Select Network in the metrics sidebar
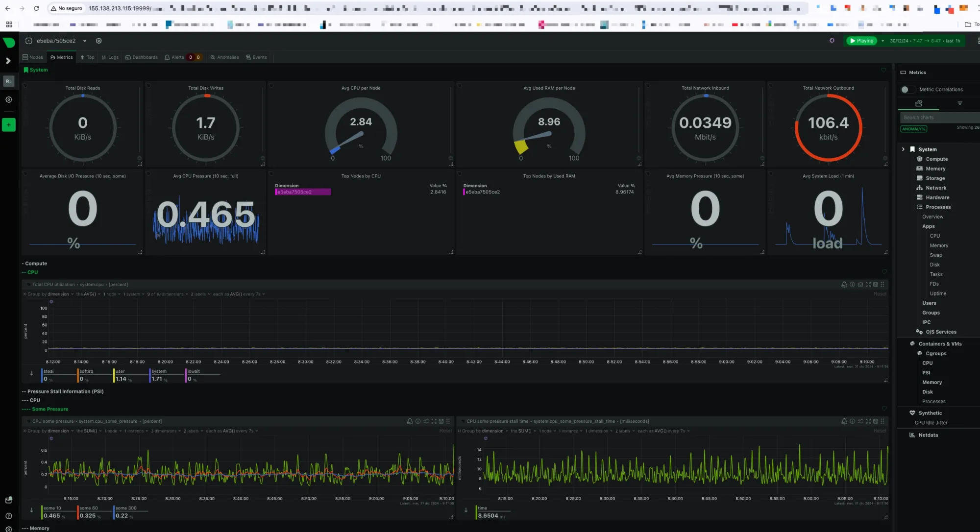The image size is (980, 532). click(x=936, y=188)
